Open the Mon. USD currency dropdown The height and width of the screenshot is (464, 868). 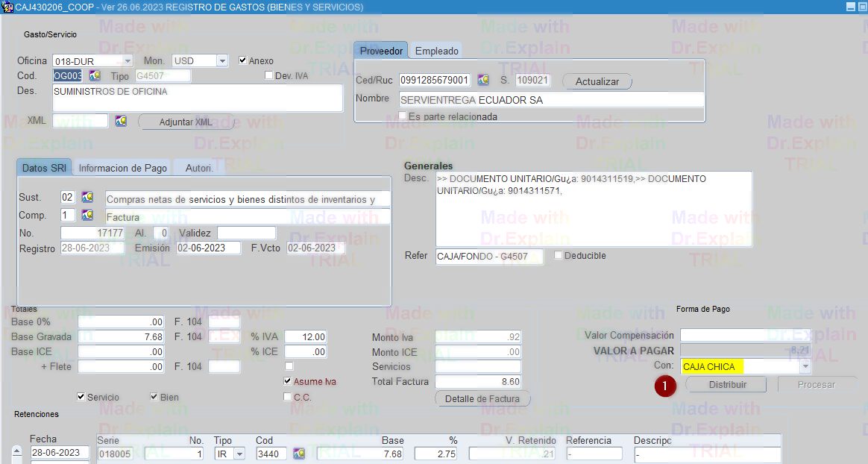pos(222,61)
